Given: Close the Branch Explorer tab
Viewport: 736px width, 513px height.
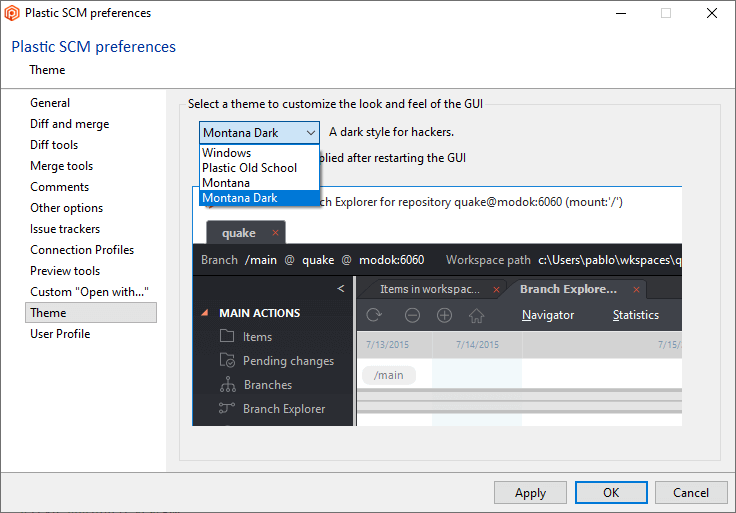Looking at the screenshot, I should click(x=636, y=290).
